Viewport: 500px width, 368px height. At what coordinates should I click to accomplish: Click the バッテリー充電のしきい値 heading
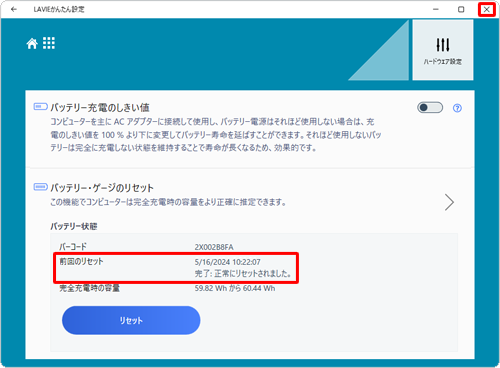click(x=100, y=108)
